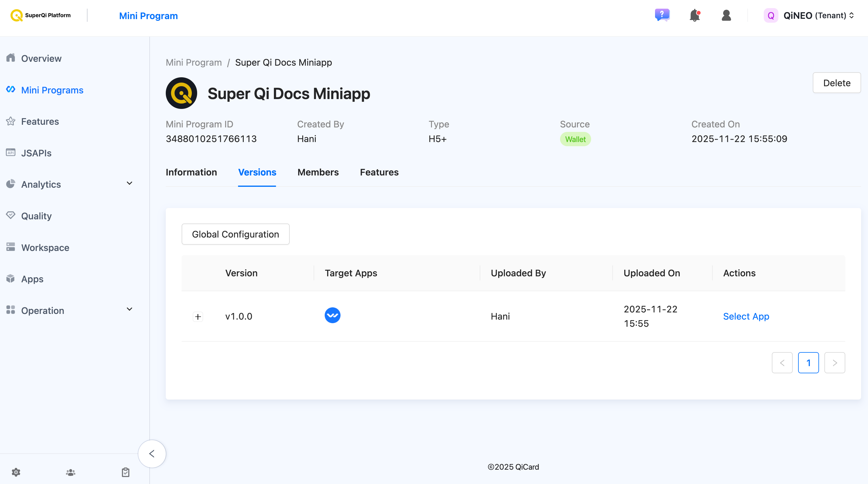Click the Target Apps column header
Screen dimensions: 868x484
point(351,273)
